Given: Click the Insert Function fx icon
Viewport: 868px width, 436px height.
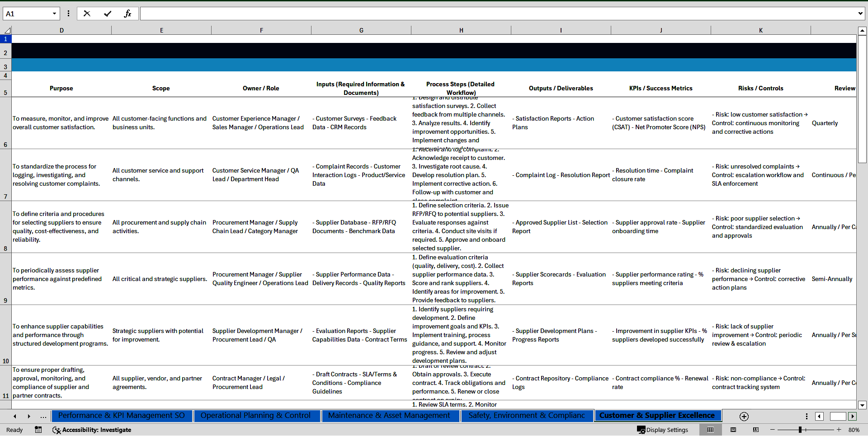Looking at the screenshot, I should tap(127, 14).
